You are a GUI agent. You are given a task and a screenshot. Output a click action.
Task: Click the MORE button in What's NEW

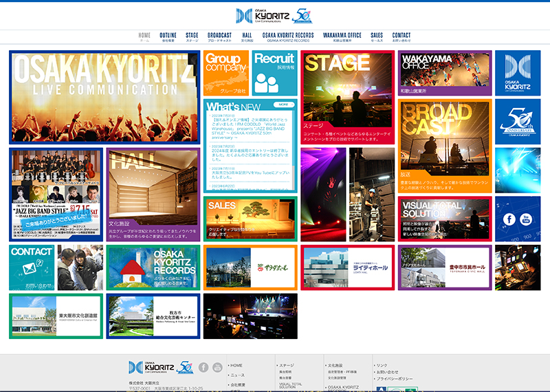[283, 105]
